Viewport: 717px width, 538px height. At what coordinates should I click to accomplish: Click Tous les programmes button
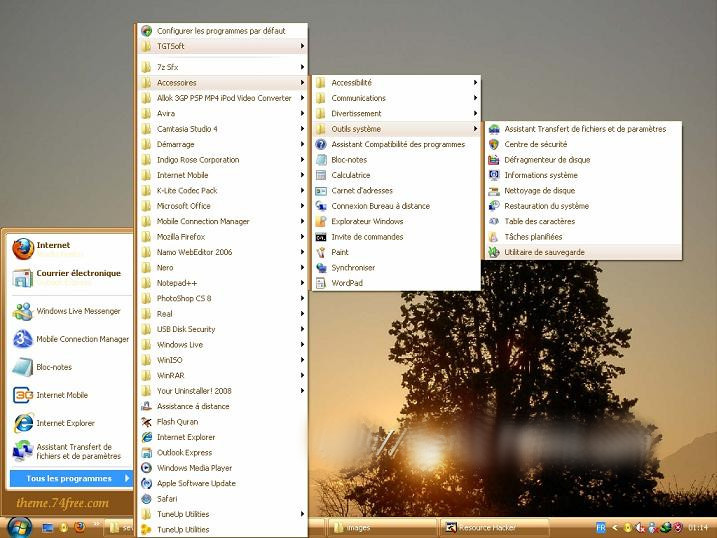tap(70, 479)
